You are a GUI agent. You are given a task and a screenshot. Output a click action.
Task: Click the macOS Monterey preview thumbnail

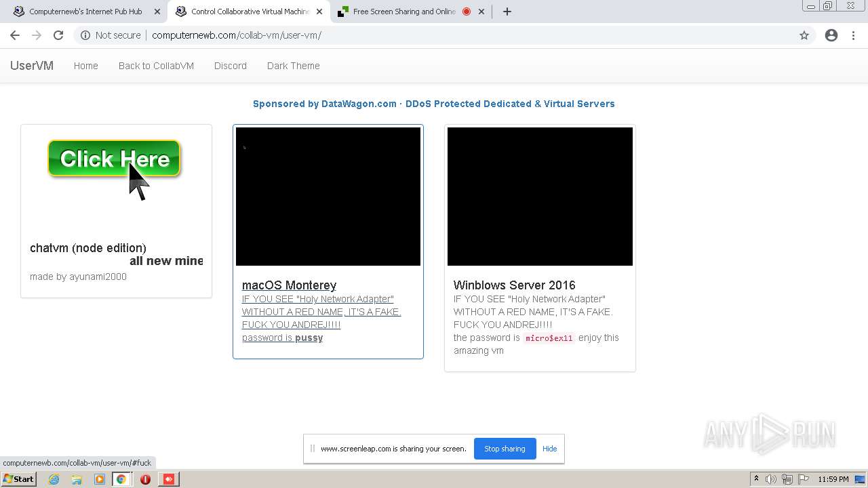pyautogui.click(x=328, y=197)
